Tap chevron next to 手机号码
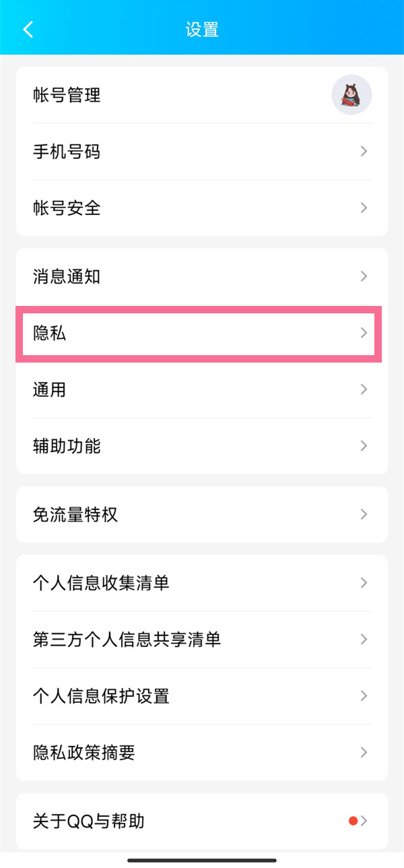404x868 pixels. (364, 152)
